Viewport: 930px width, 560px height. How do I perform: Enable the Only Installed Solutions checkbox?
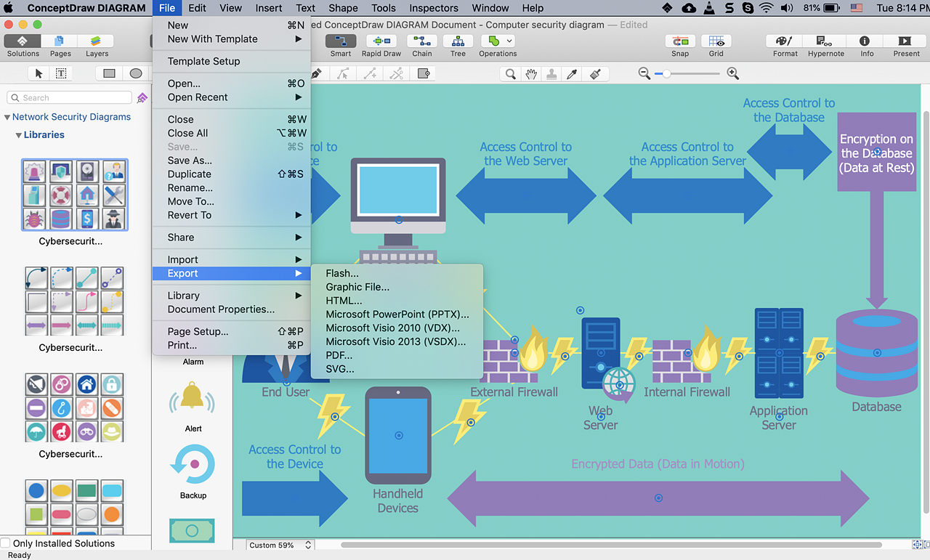point(6,543)
